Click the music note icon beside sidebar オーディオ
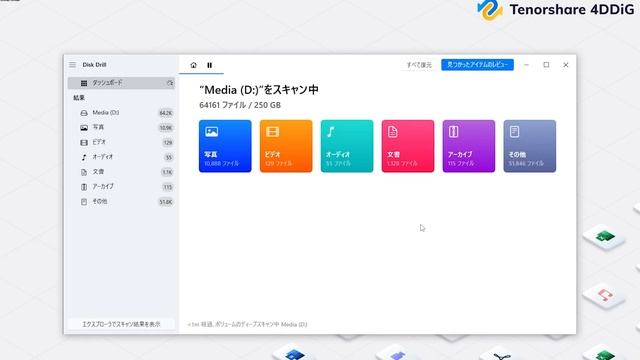The width and height of the screenshot is (640, 360). (x=84, y=157)
